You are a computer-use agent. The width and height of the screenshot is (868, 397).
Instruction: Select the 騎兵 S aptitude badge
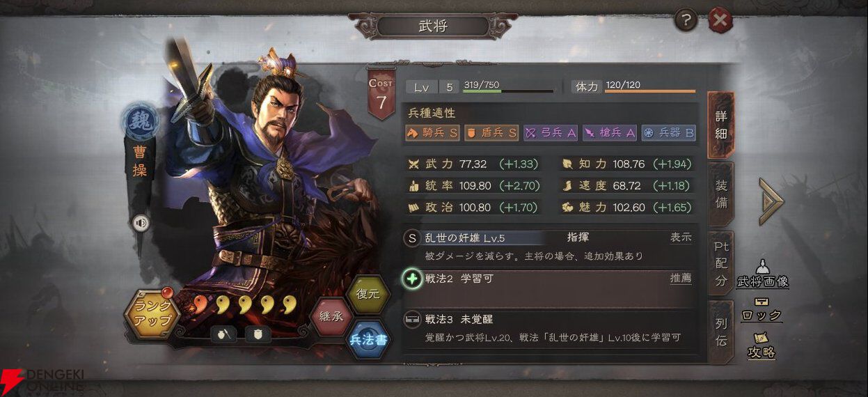(433, 132)
